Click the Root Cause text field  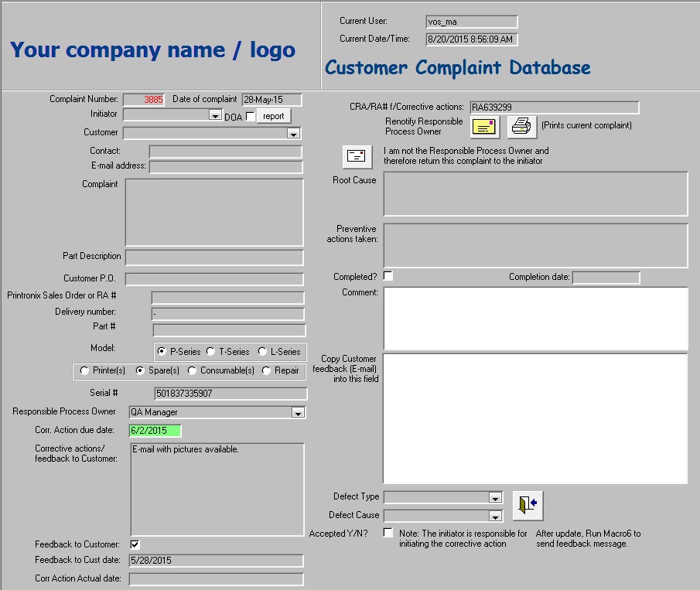pyautogui.click(x=535, y=193)
